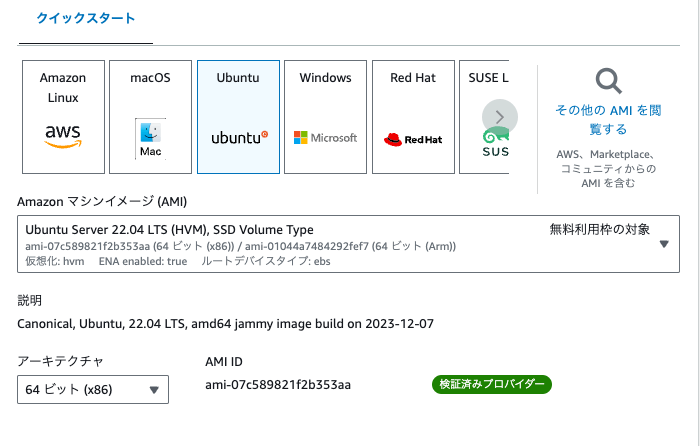This screenshot has width=700, height=446.
Task: Click the 無料利用枠の対象 label
Action: click(600, 229)
